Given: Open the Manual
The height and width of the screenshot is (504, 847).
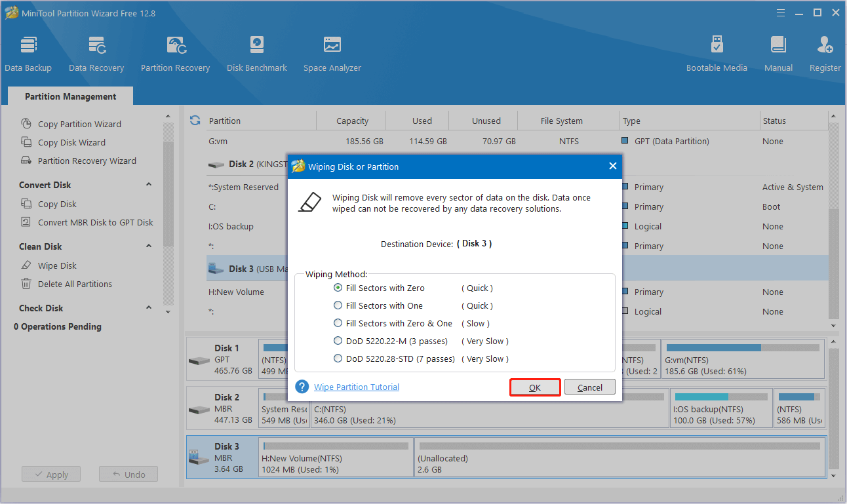Looking at the screenshot, I should (778, 54).
